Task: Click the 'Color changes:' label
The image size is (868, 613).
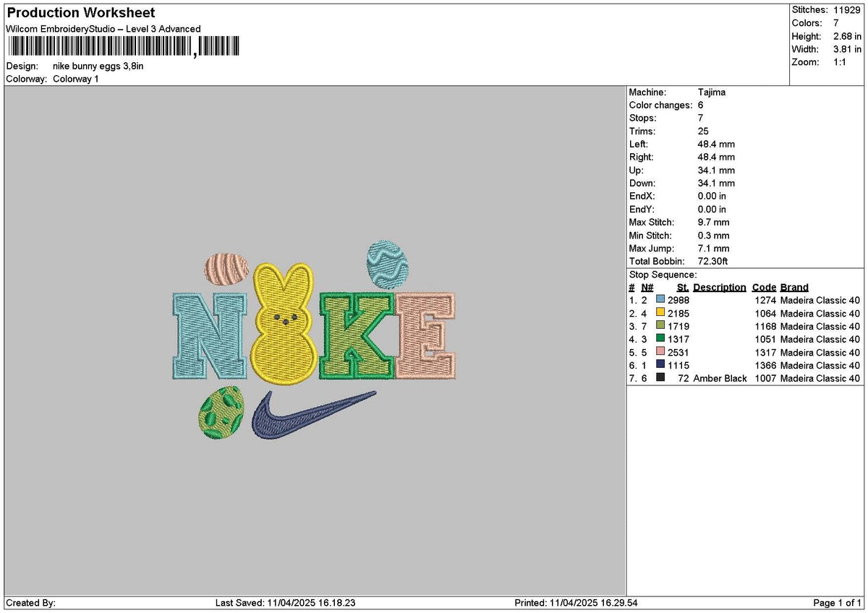Action: [x=661, y=105]
